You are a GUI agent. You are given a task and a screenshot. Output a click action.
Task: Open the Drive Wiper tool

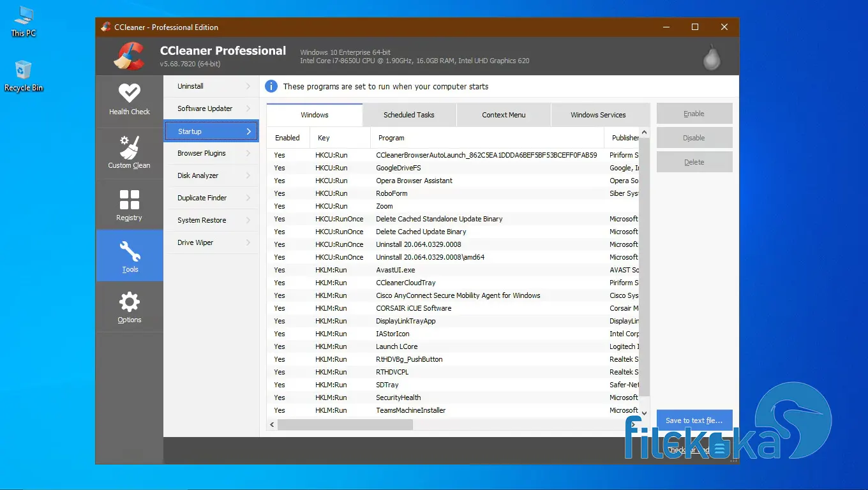pos(211,242)
